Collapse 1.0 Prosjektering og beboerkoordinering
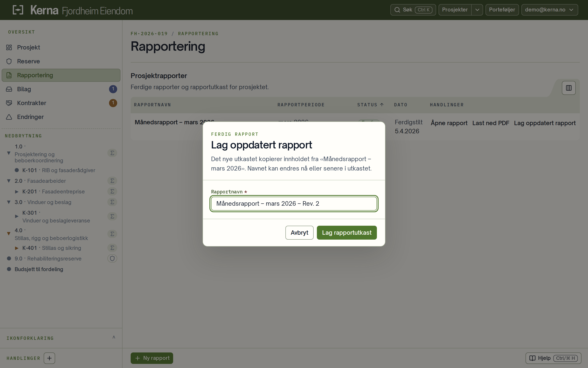 click(x=9, y=153)
